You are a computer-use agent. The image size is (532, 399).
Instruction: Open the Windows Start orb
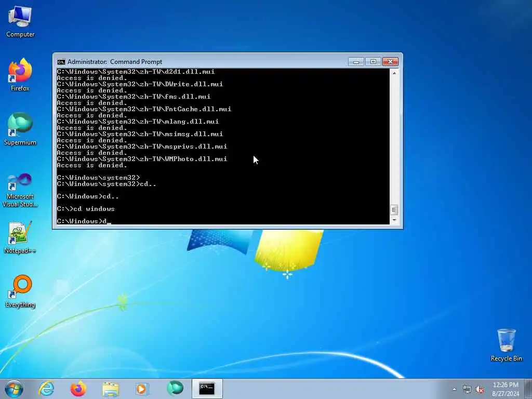click(x=14, y=389)
